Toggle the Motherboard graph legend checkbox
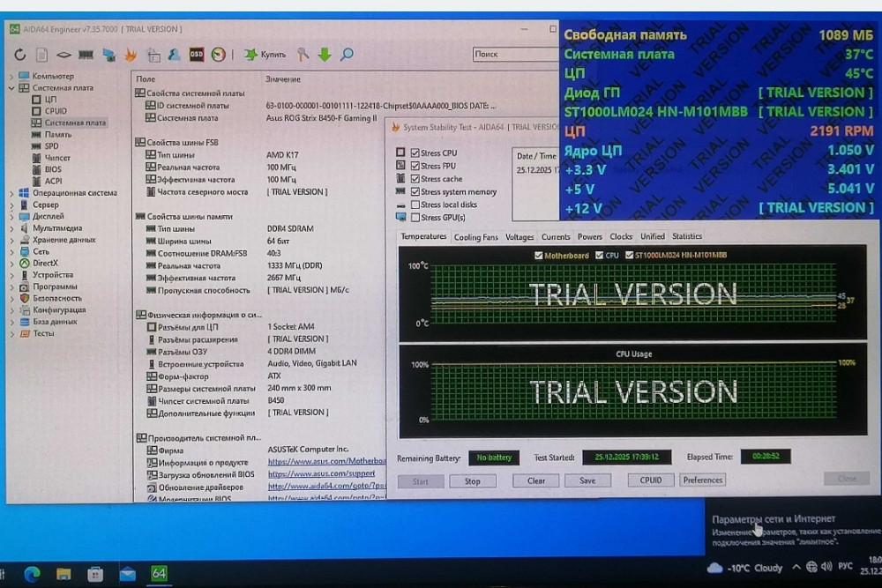The height and width of the screenshot is (588, 882). coord(539,256)
